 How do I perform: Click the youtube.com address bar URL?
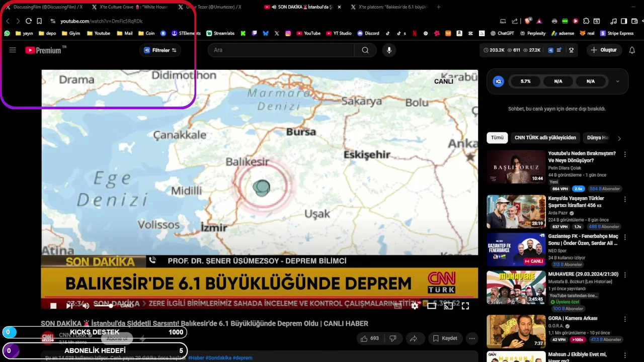(x=102, y=21)
